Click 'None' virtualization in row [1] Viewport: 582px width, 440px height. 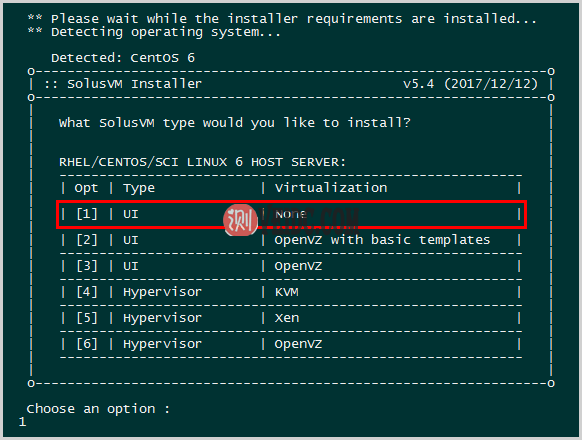pos(291,214)
